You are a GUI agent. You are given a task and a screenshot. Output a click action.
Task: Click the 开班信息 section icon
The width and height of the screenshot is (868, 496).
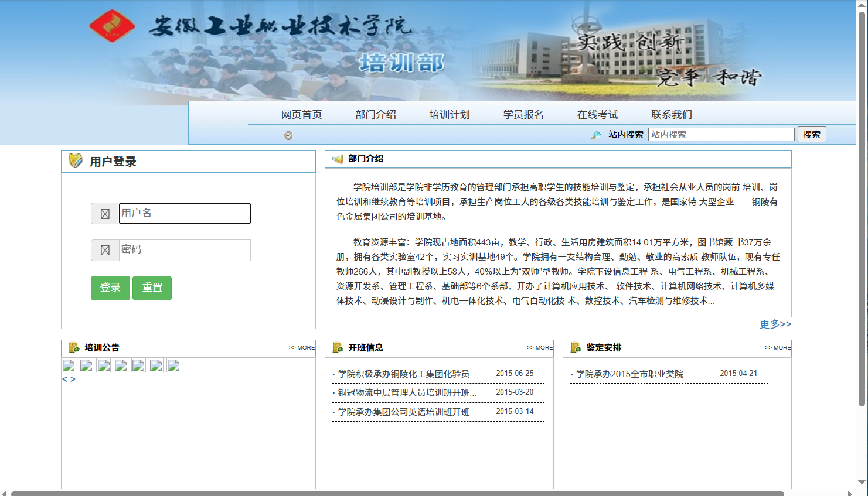point(338,347)
